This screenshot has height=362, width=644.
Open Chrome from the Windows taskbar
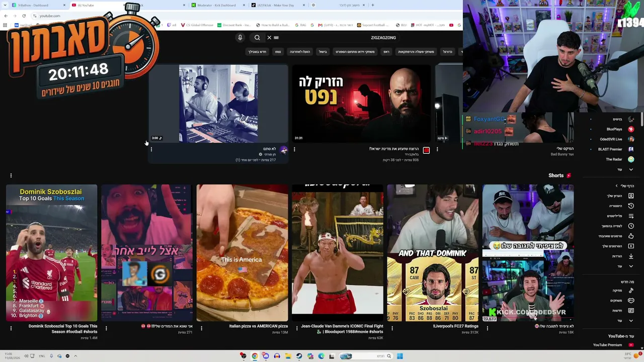tap(255, 356)
